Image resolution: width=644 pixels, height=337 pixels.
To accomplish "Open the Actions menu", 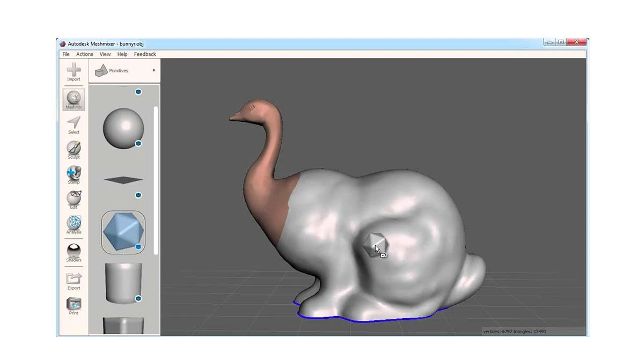I will pyautogui.click(x=84, y=54).
